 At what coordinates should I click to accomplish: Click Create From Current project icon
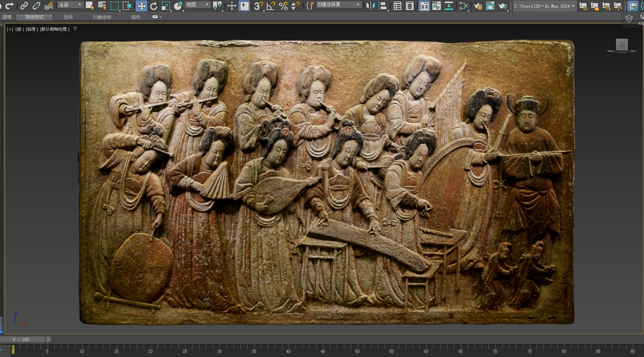pos(618,6)
